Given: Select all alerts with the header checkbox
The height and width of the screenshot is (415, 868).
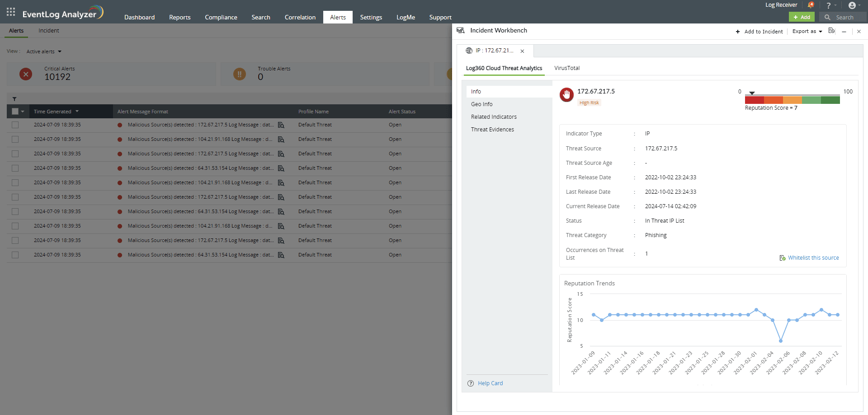Looking at the screenshot, I should [x=15, y=111].
